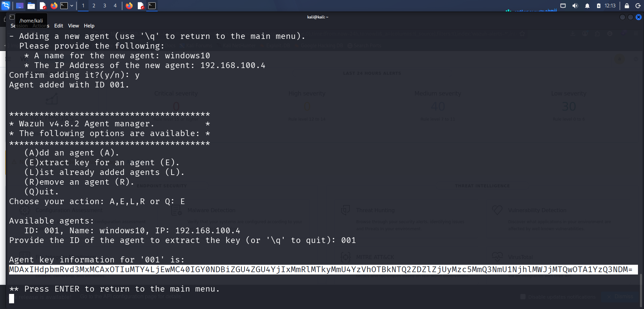
Task: Click the log out session icon
Action: pos(638,6)
